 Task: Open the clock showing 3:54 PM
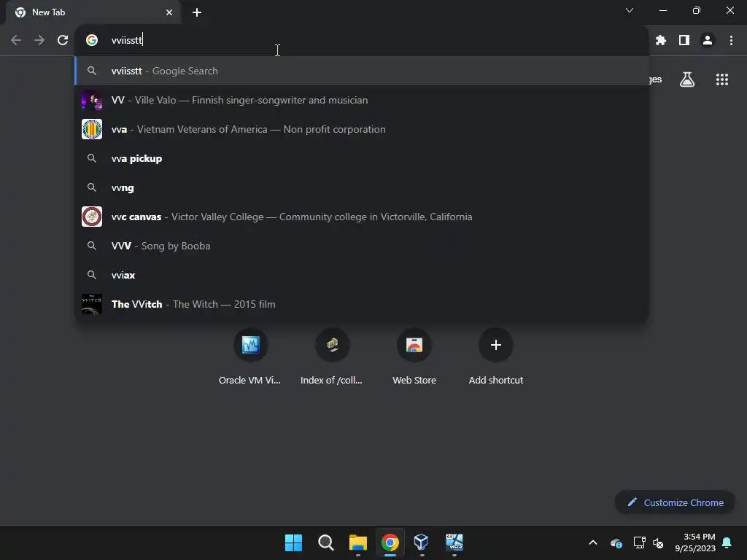point(695,542)
